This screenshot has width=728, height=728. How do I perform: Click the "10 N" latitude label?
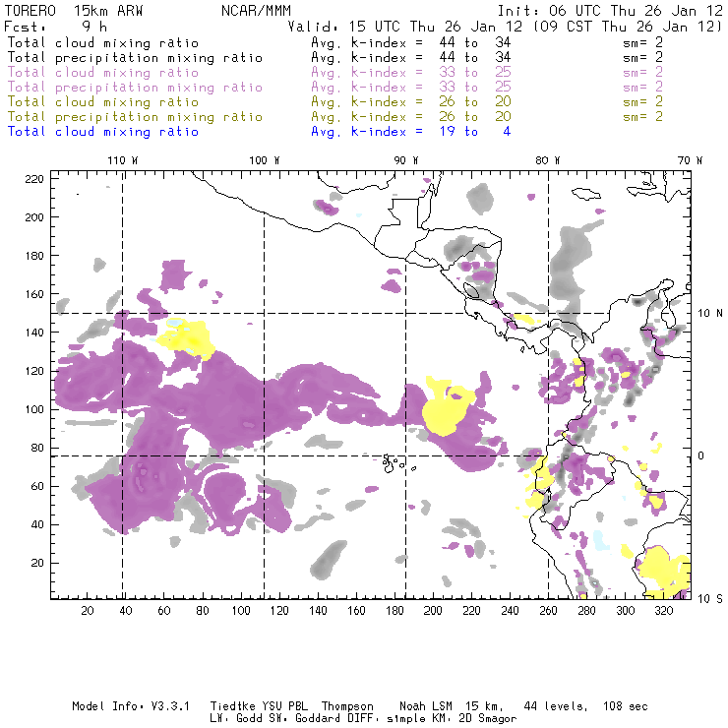(x=710, y=314)
